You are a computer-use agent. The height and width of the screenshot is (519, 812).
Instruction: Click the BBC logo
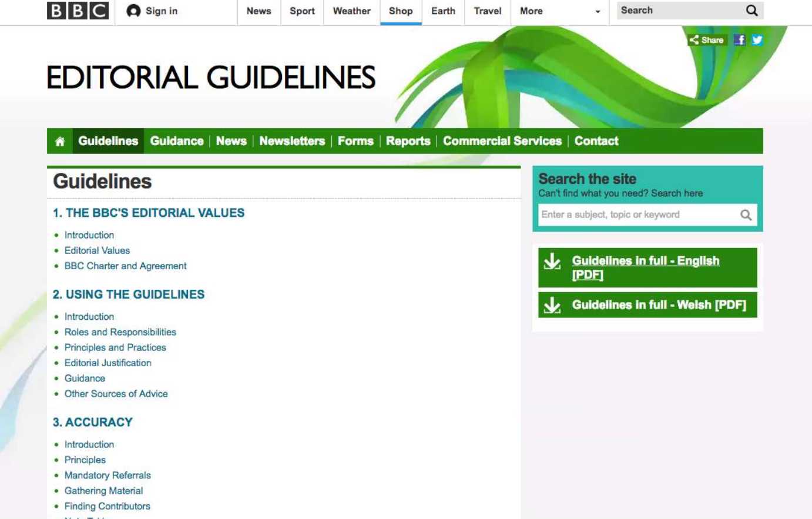[78, 11]
